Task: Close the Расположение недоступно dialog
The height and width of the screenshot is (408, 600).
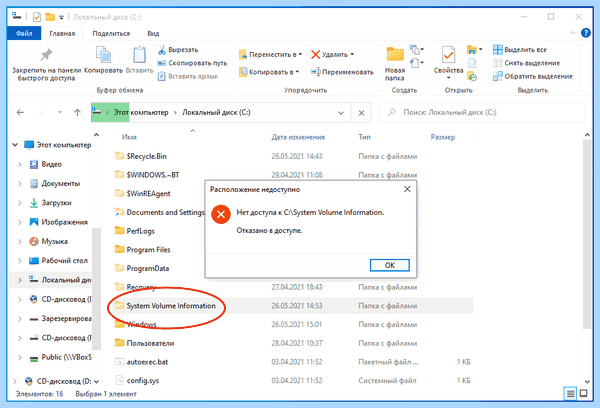Action: tap(407, 189)
